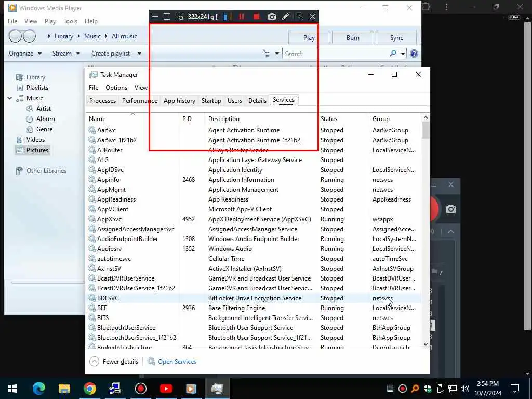The width and height of the screenshot is (532, 399).
Task: Click the Media Player search box
Action: point(336,54)
